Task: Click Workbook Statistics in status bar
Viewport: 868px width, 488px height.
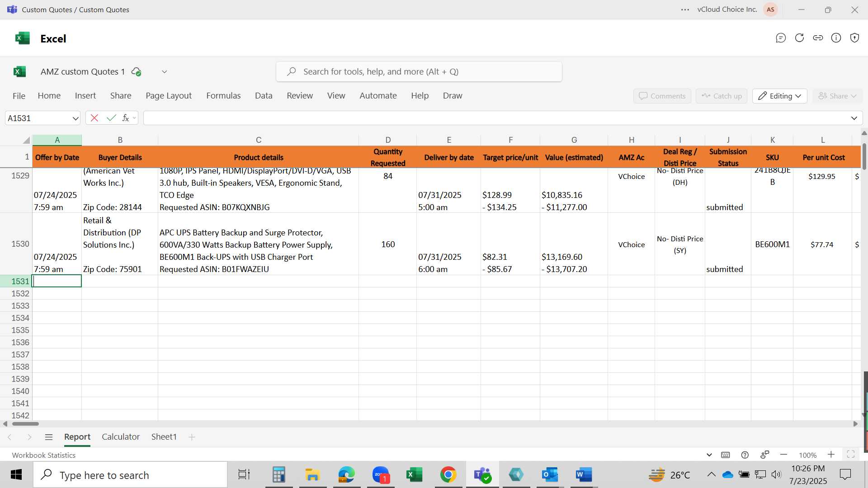Action: click(44, 455)
